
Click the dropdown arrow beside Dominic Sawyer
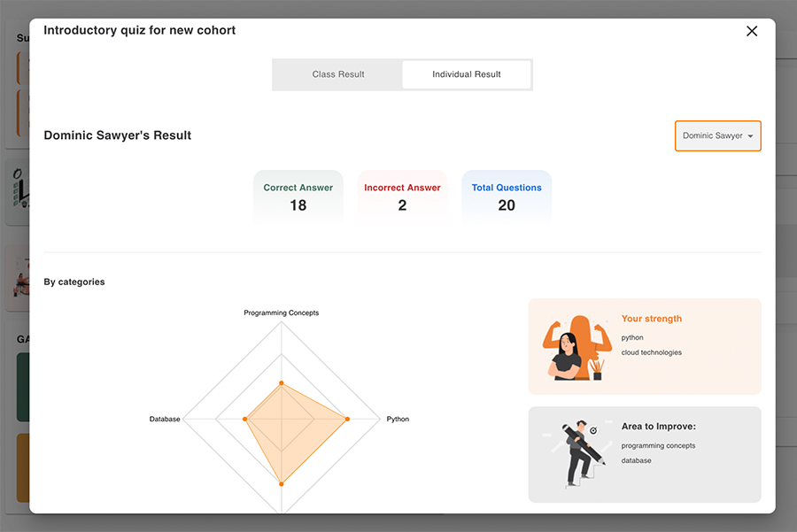pos(751,136)
